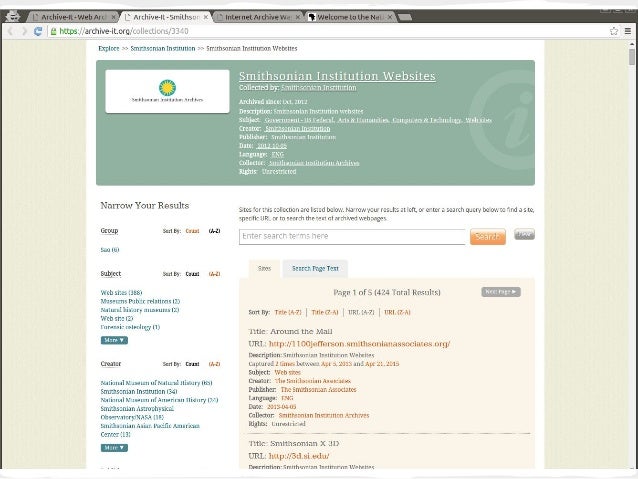The width and height of the screenshot is (638, 479).
Task: Click the secure padlock icon in address bar
Action: [x=53, y=31]
